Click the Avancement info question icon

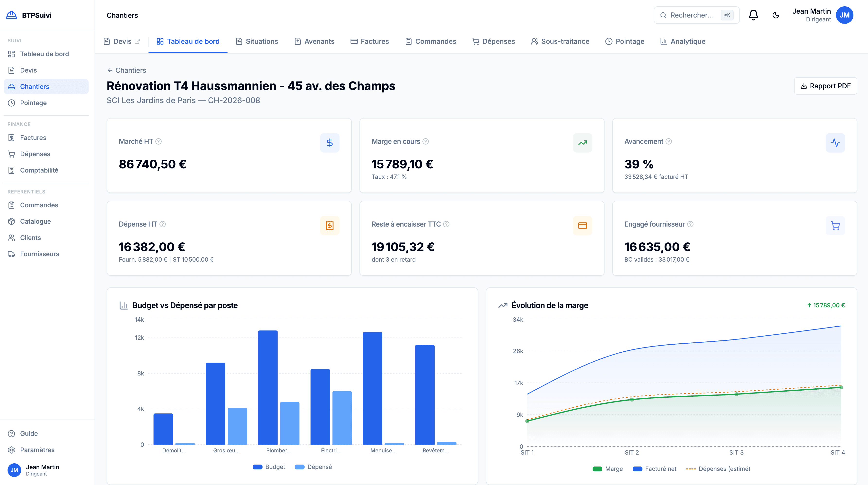(668, 141)
